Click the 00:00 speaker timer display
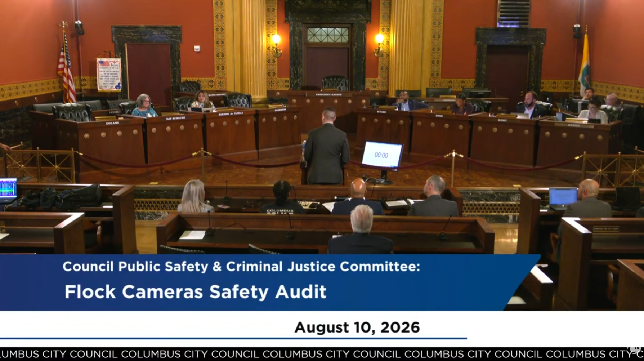The height and width of the screenshot is (361, 644). 382,155
